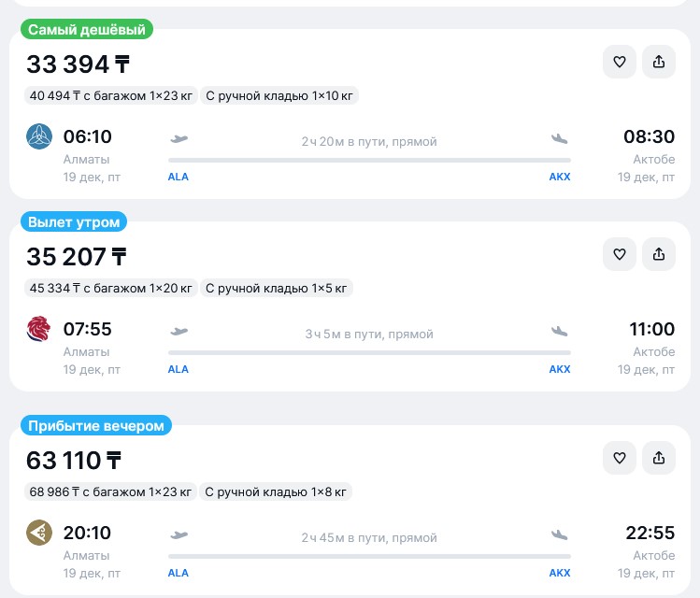Click the landing plane icon on 22:55 flight

click(x=560, y=535)
